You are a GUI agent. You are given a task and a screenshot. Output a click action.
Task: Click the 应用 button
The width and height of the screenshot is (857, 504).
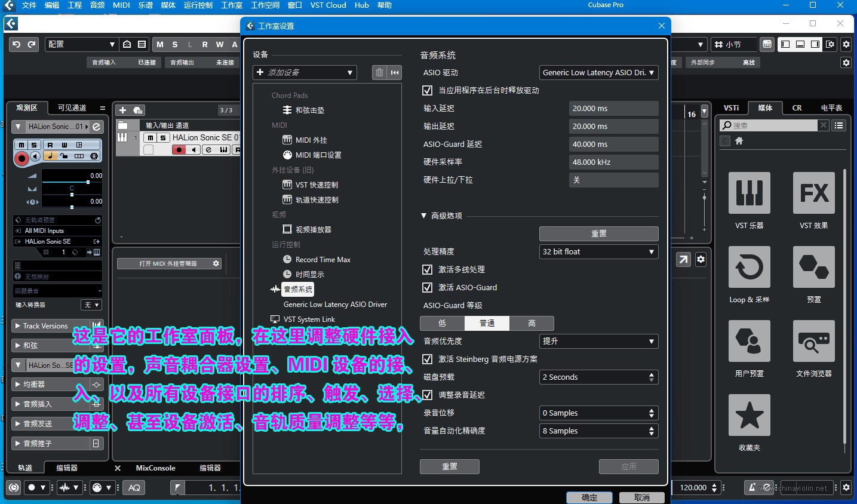(628, 466)
